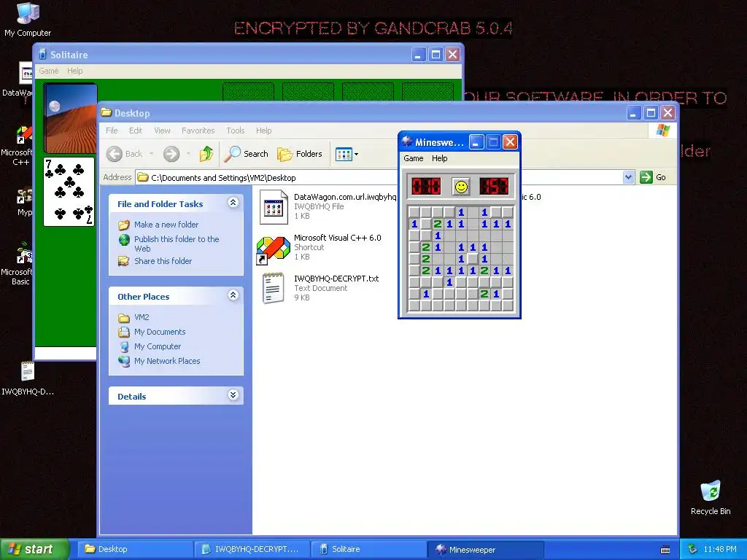Screen dimensions: 747x560
Task: Click the Minesweeper timer display
Action: [x=494, y=186]
